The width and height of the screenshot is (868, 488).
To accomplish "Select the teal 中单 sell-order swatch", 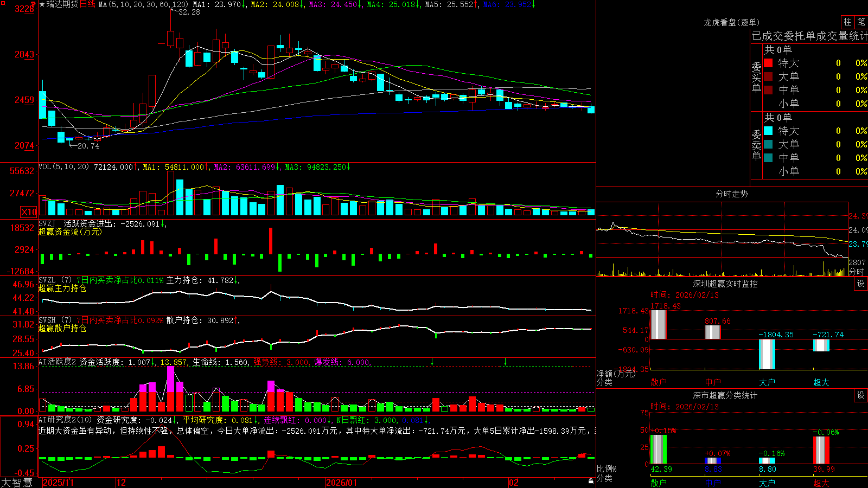I will (768, 158).
